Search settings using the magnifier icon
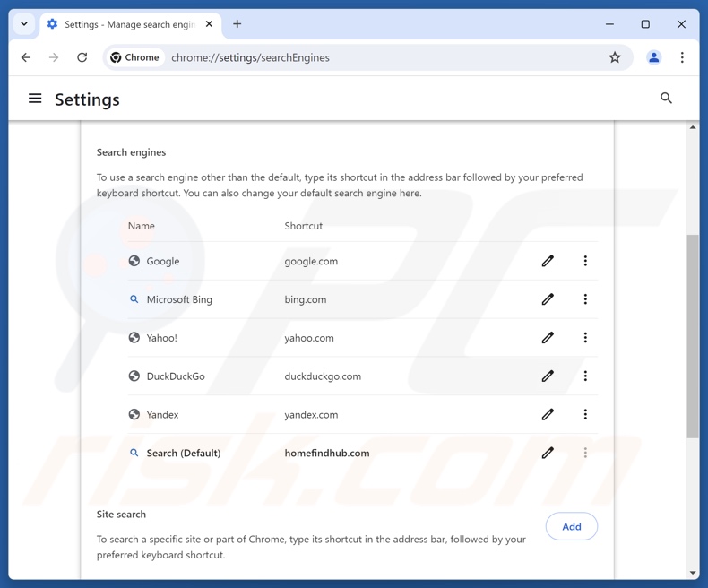This screenshot has width=708, height=588. click(666, 98)
